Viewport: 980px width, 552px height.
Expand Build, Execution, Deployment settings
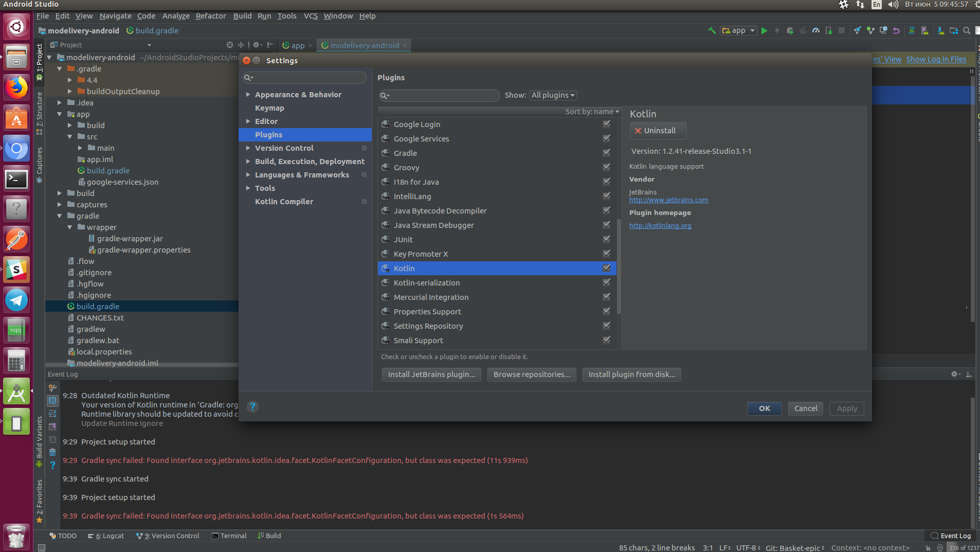coord(248,162)
